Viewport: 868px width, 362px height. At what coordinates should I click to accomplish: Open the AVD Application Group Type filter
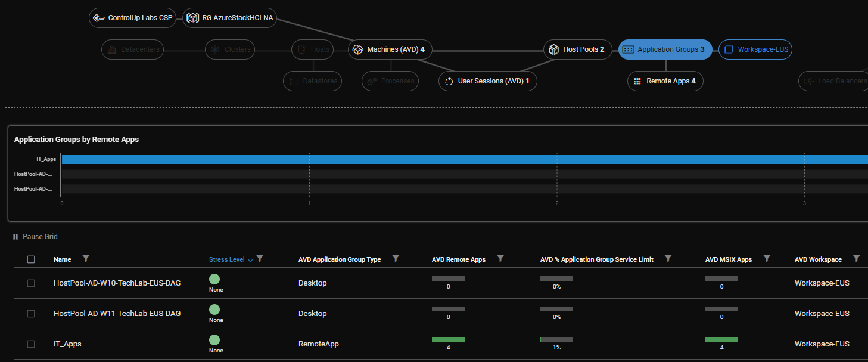pyautogui.click(x=396, y=259)
